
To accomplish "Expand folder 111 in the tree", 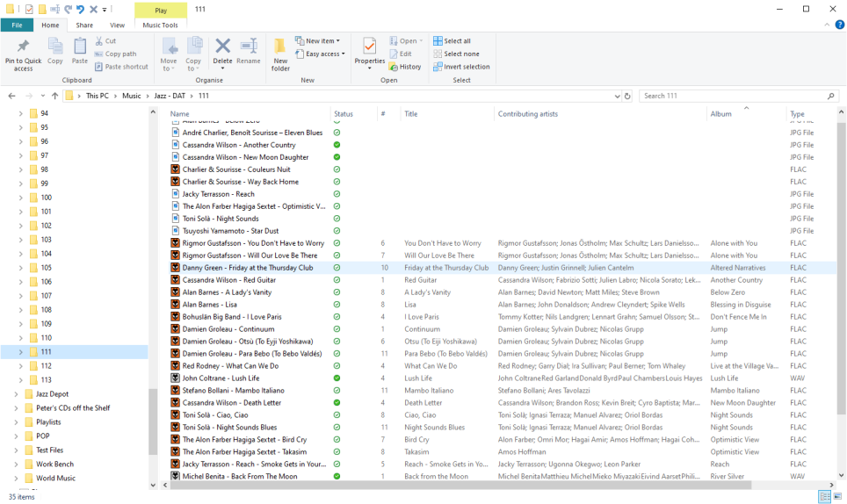I will click(20, 352).
